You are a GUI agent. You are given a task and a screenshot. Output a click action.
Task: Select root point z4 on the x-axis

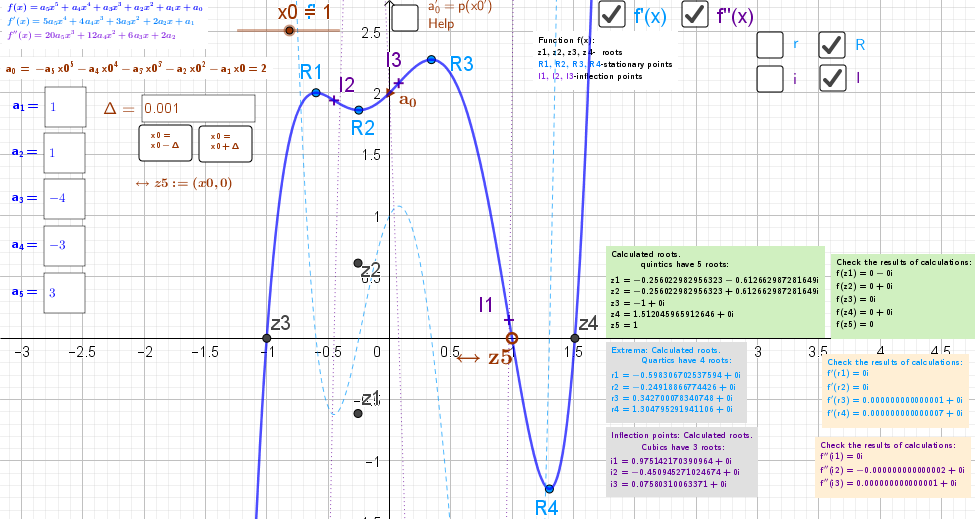click(575, 338)
